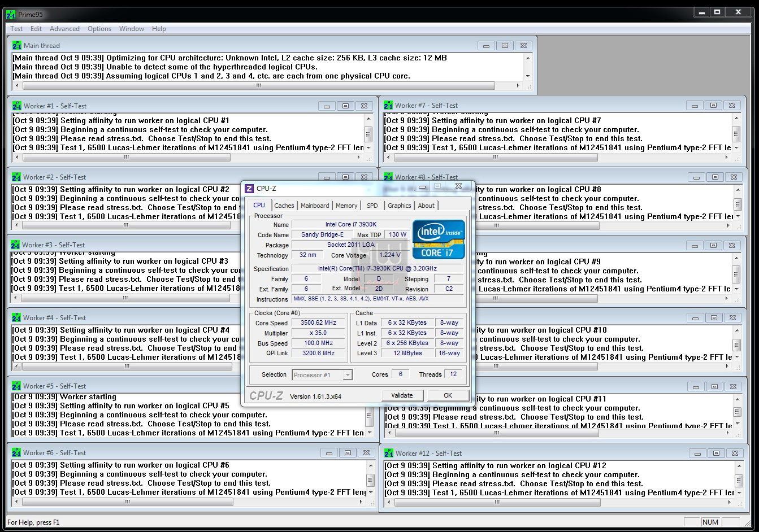Click the Worker #8 window icon
This screenshot has height=532, width=759.
click(388, 177)
